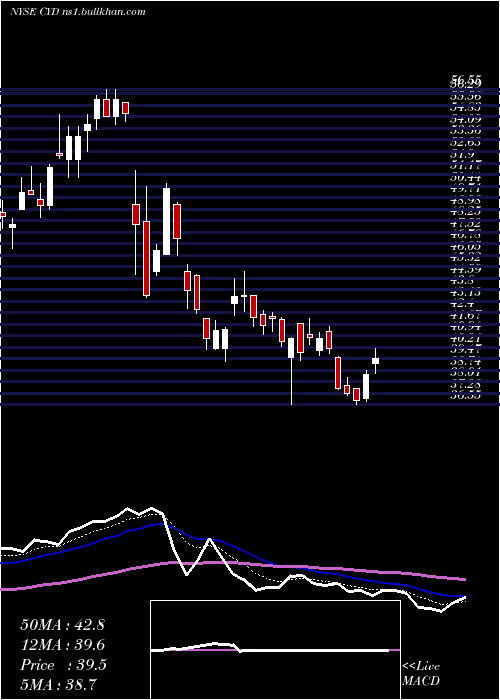Click the 5MA : 38.7 value
Viewport: 500px width, 700px height.
[58, 684]
